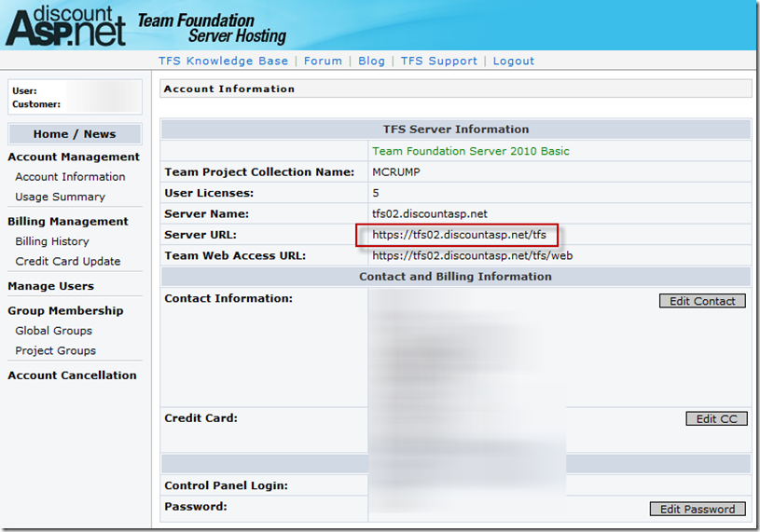
Task: Click the Contact Information label
Action: click(228, 299)
